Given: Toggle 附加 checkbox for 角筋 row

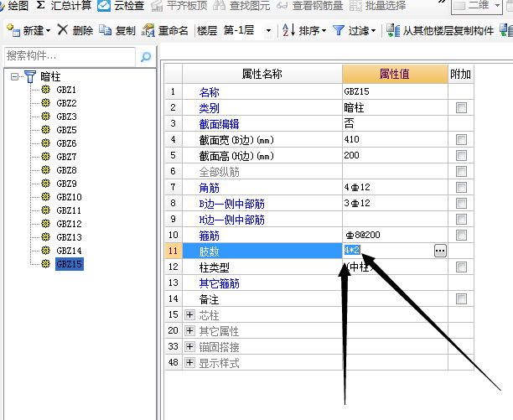Looking at the screenshot, I should coord(461,188).
